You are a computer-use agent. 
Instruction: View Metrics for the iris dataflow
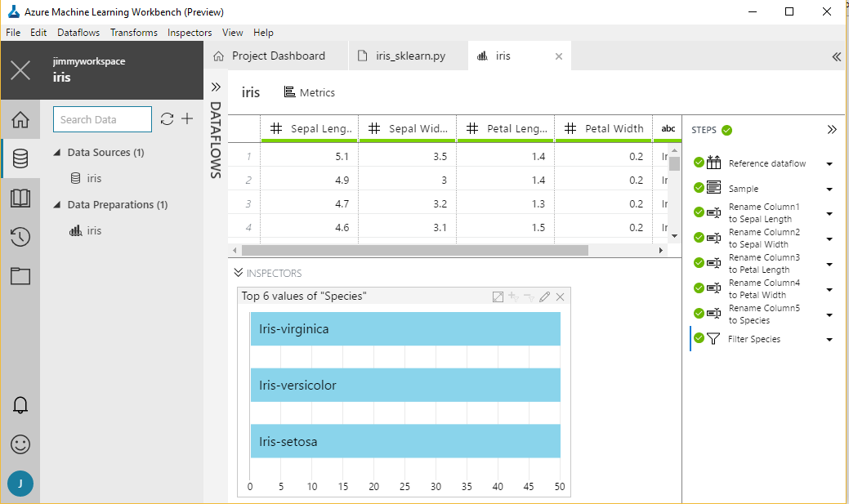click(309, 91)
